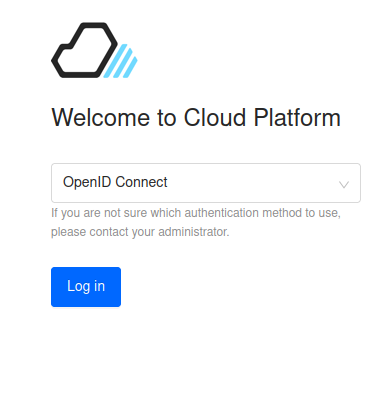Click the dropdown chevron arrow
392x394 pixels.
click(x=344, y=184)
